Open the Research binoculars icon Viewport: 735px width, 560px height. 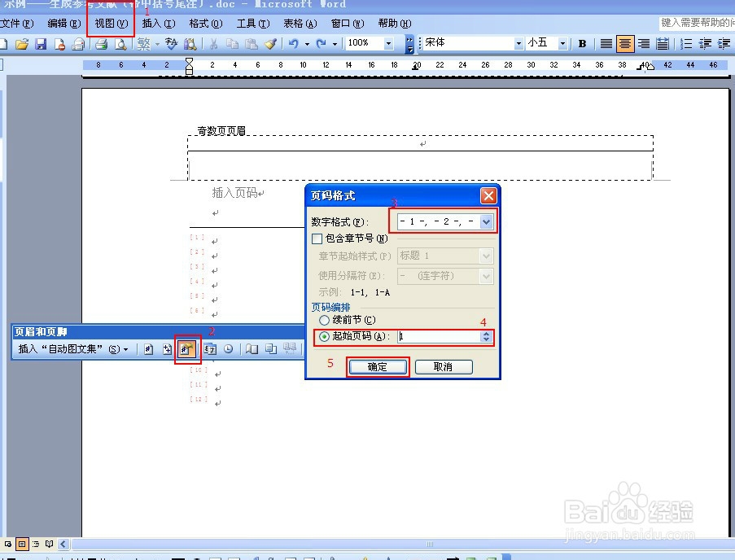[190, 44]
